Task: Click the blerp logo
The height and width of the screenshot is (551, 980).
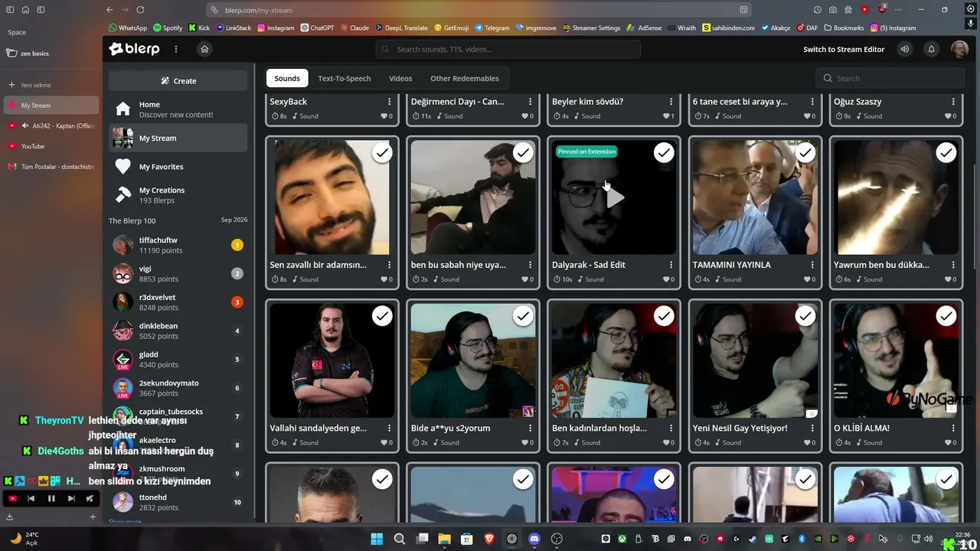Action: [135, 49]
